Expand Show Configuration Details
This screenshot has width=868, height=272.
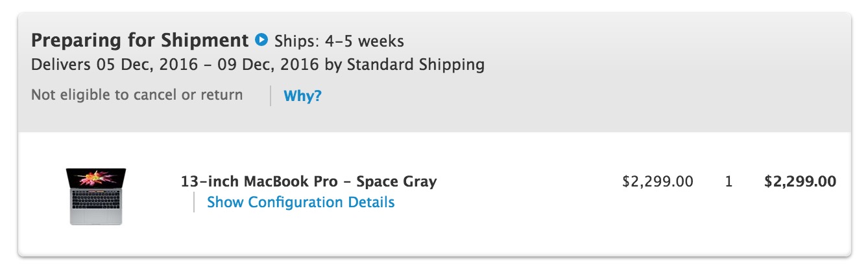click(x=300, y=202)
